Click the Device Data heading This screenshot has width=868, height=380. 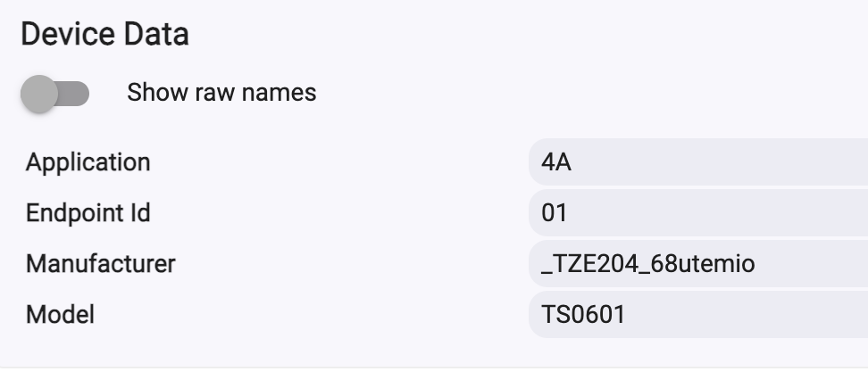104,35
